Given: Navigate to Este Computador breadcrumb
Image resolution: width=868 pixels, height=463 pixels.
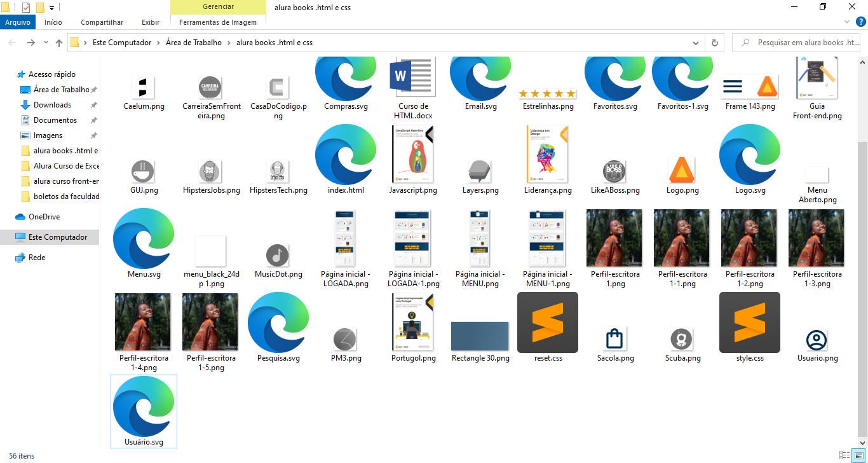Looking at the screenshot, I should (122, 43).
